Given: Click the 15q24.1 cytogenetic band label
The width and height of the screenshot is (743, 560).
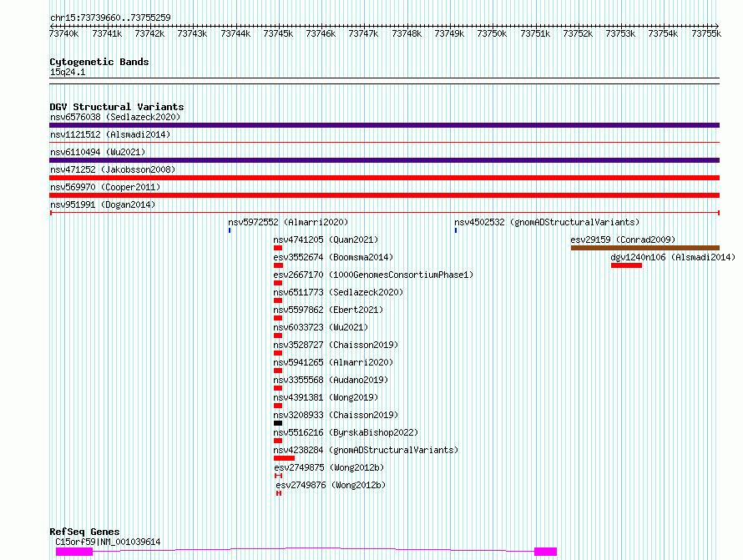Looking at the screenshot, I should 68,72.
